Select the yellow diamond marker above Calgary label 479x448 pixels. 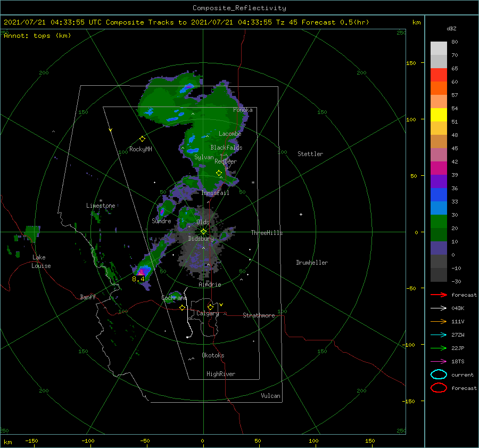click(210, 307)
